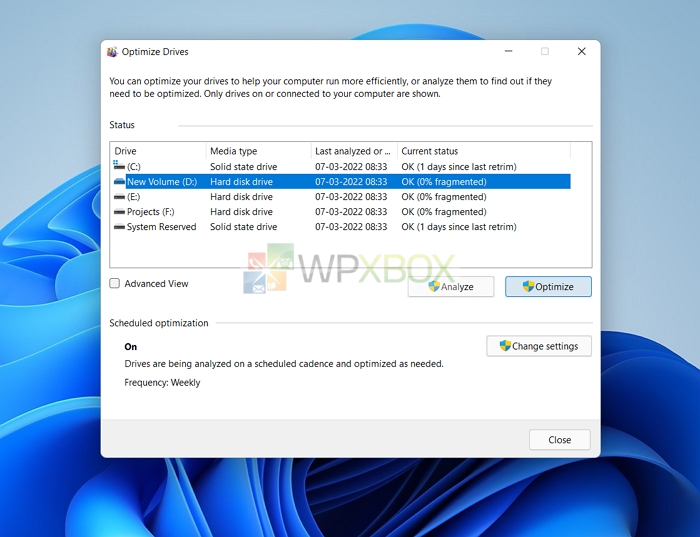Click Hard disk drive in E: row
Screen dimensions: 700x537
coord(242,197)
